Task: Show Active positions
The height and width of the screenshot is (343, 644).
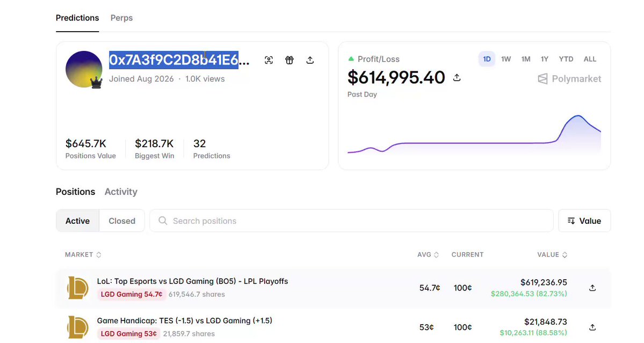Action: (78, 221)
